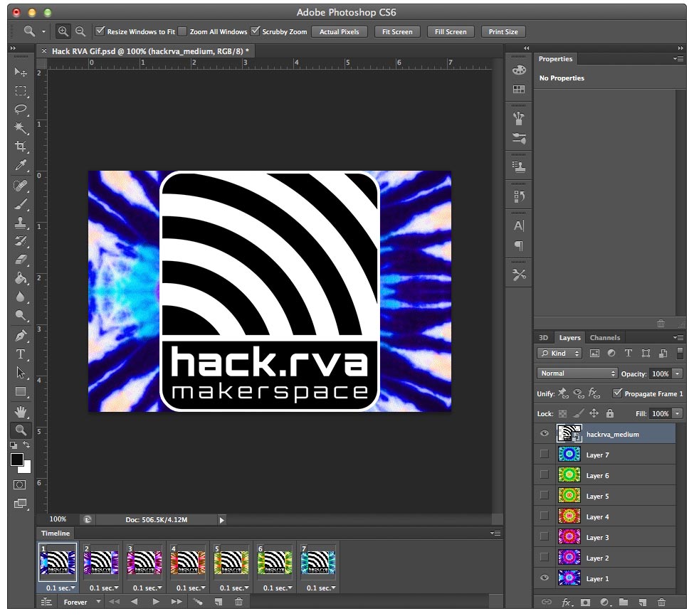Viewport: 694px width, 616px height.
Task: Duplicate selected frame in Timeline
Action: click(x=219, y=601)
